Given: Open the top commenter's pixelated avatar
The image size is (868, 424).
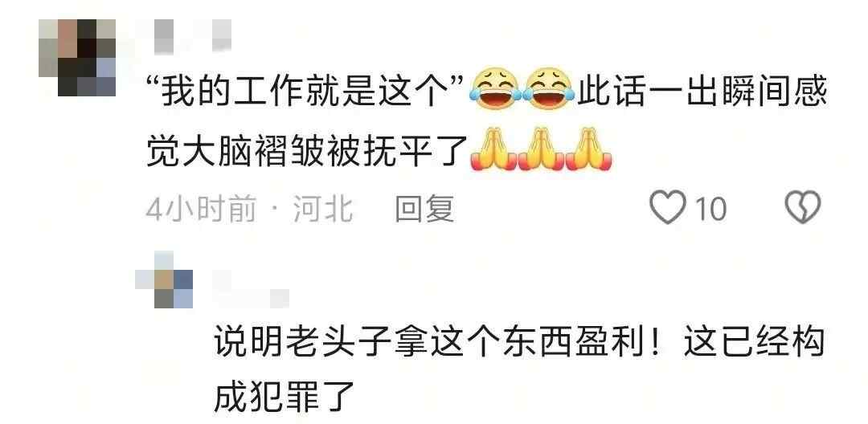Looking at the screenshot, I should tap(77, 58).
